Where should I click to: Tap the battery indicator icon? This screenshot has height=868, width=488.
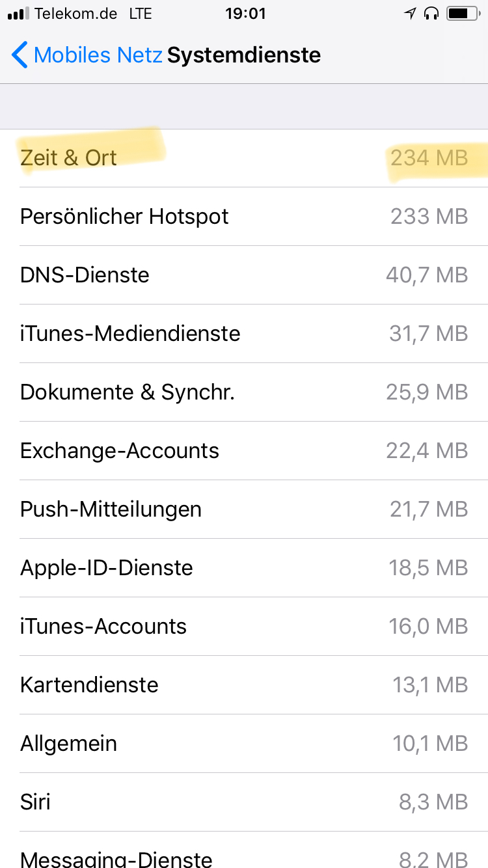tap(462, 14)
